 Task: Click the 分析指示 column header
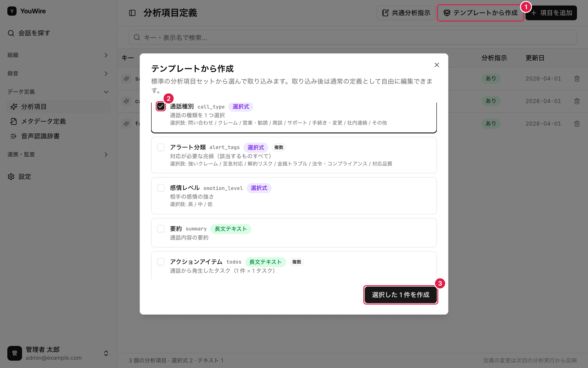click(x=494, y=58)
